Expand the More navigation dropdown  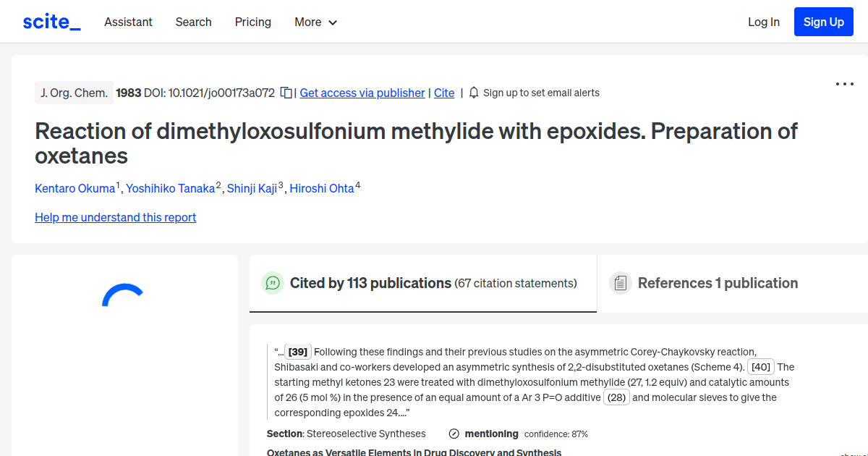(x=315, y=22)
